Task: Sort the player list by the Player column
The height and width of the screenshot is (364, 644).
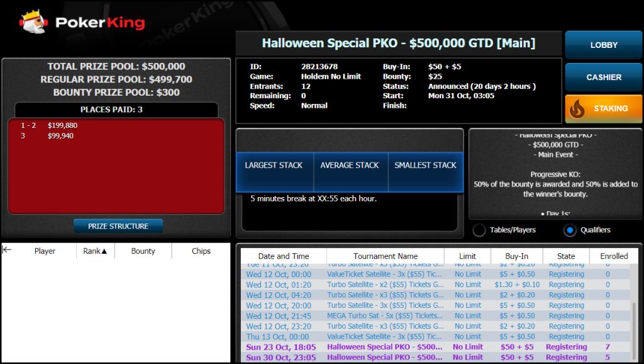Action: 45,251
